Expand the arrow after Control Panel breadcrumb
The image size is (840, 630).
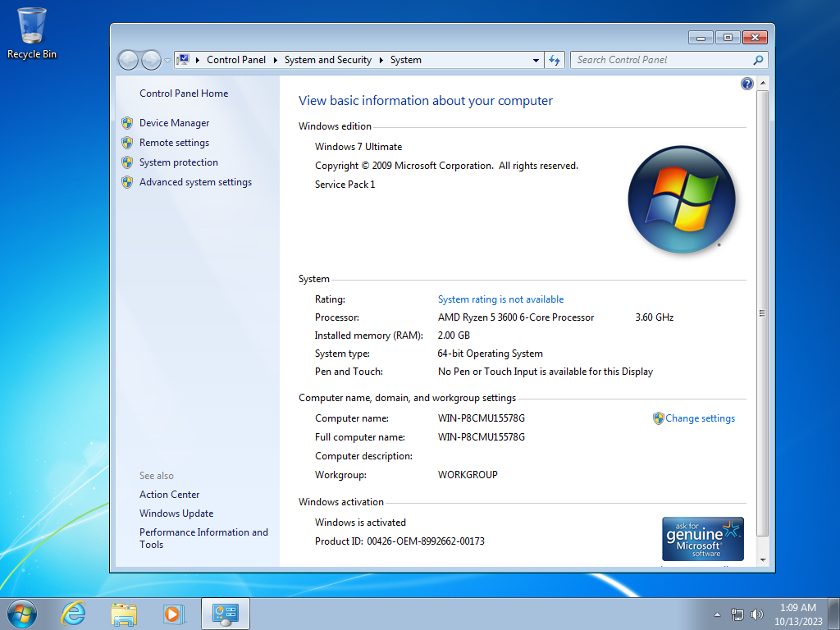[x=276, y=60]
